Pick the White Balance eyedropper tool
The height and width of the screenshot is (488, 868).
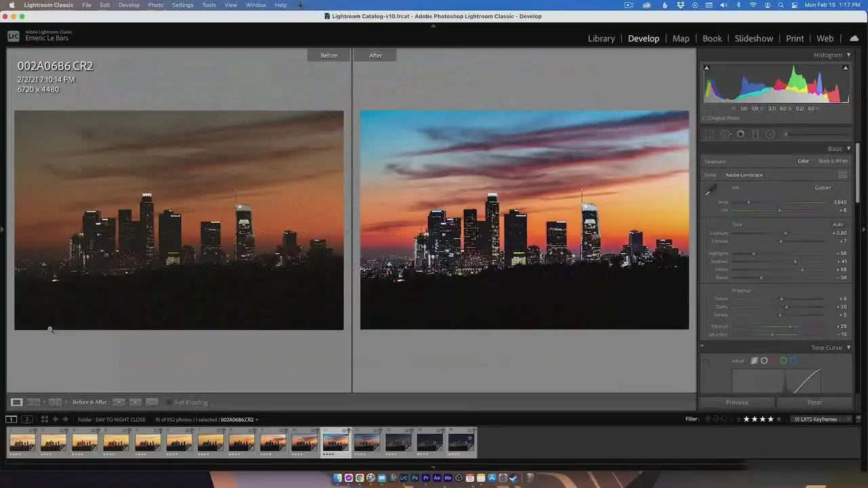(711, 190)
